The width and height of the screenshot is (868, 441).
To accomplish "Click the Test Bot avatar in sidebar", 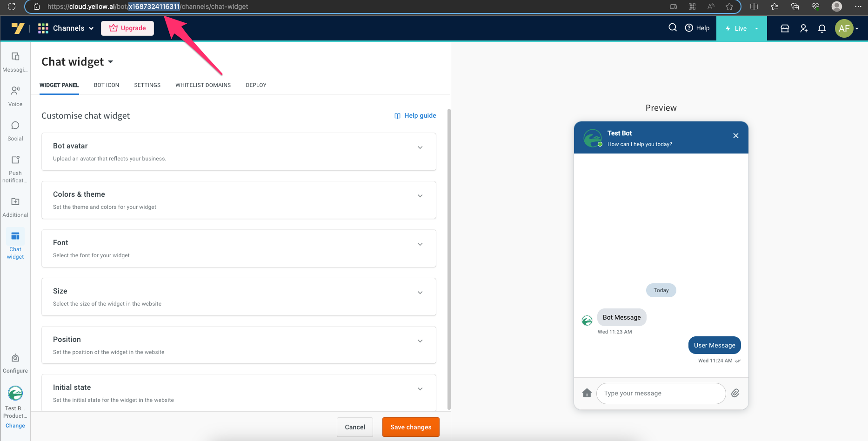I will point(15,394).
